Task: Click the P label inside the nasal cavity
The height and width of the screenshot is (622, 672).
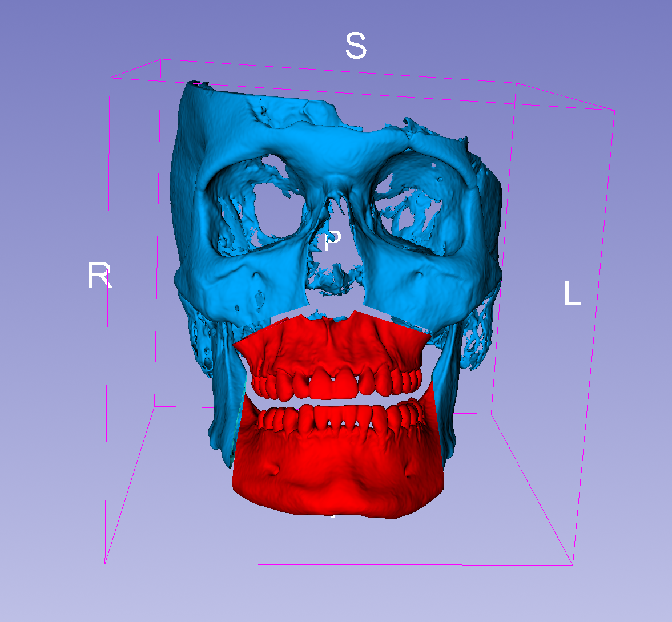Action: (x=332, y=242)
